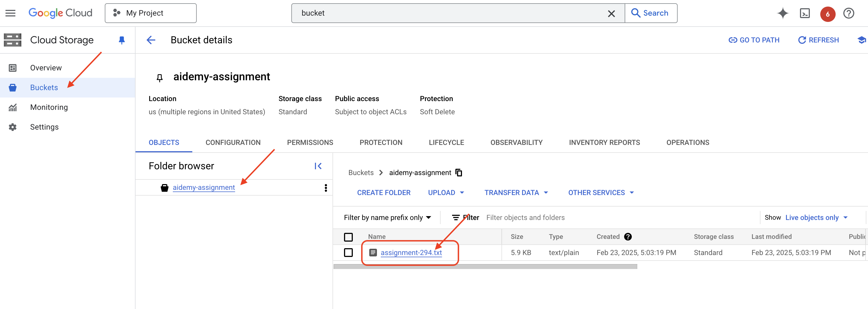The image size is (868, 309).
Task: Select the assignment-294.txt row checkbox
Action: tap(348, 253)
